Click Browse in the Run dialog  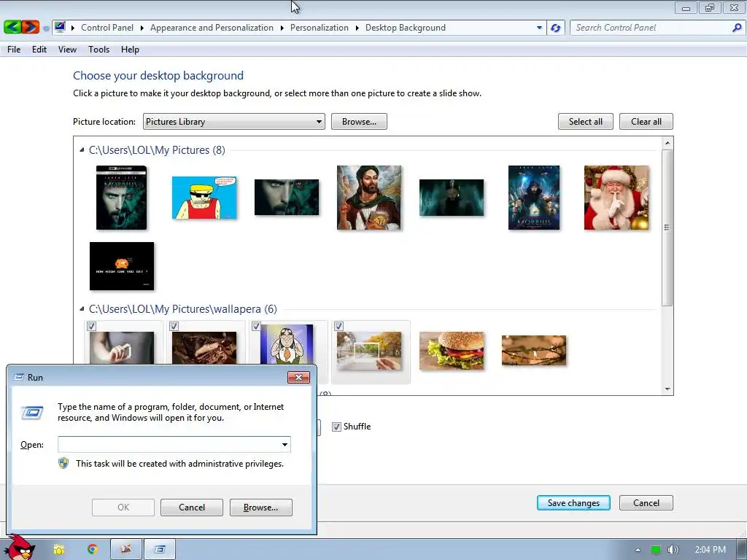coord(260,507)
